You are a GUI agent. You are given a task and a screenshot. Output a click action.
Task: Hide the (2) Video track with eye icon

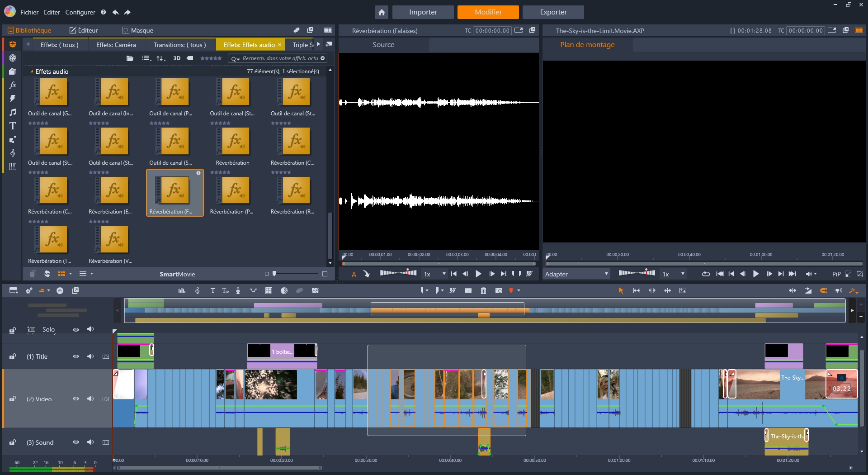coord(76,399)
